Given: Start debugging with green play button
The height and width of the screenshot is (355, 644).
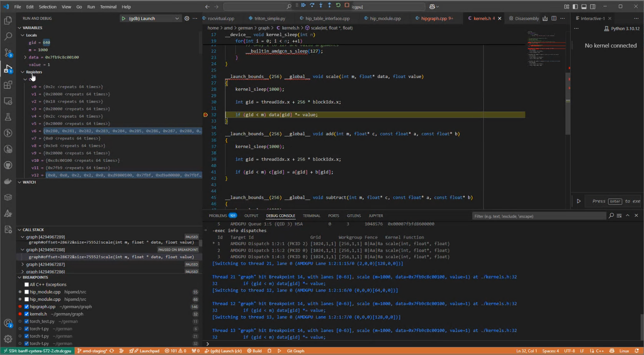Looking at the screenshot, I should pos(123,18).
